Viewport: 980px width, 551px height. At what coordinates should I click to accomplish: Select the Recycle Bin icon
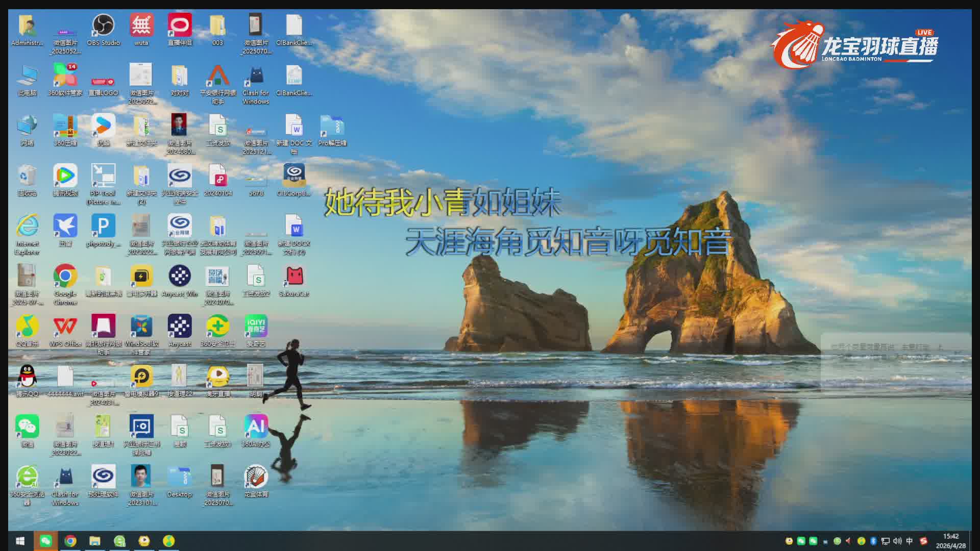click(27, 176)
